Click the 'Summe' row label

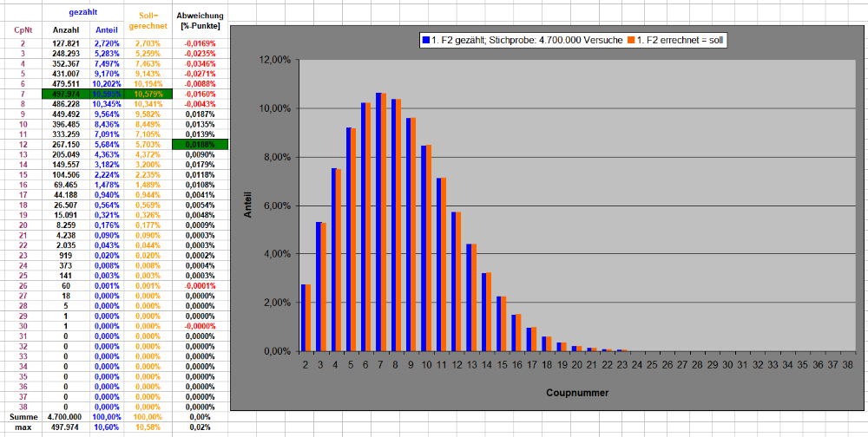[x=23, y=416]
